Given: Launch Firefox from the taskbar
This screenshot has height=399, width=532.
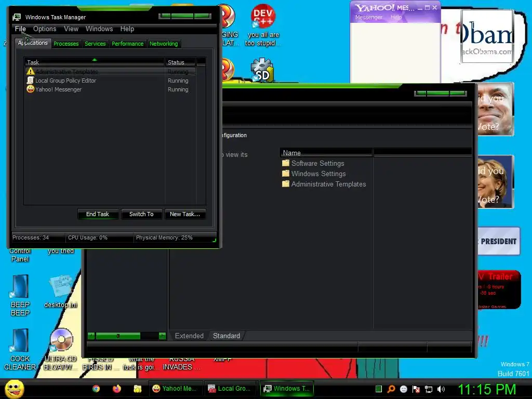Looking at the screenshot, I should [x=117, y=389].
